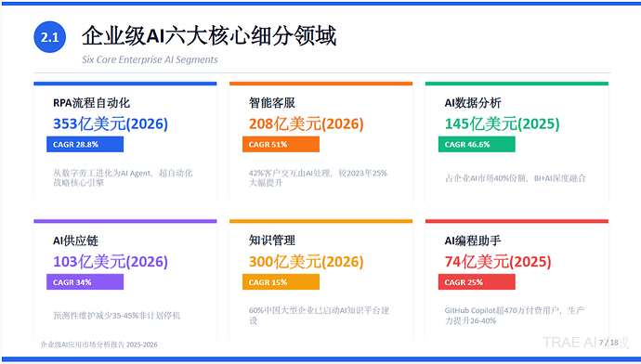Select the value 145亿美元(2025)
The image size is (641, 364).
(x=502, y=123)
